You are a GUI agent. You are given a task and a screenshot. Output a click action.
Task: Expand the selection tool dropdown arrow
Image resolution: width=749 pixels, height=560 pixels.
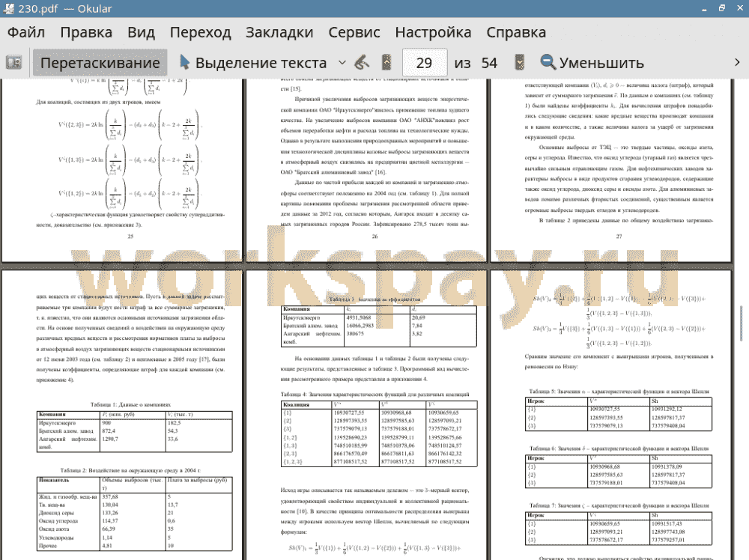coord(342,63)
